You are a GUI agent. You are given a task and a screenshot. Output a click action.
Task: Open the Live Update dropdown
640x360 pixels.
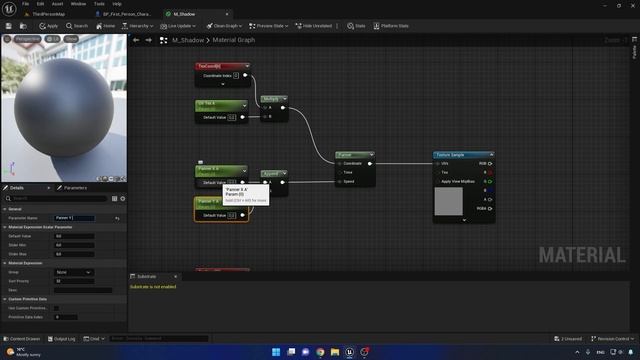pos(178,26)
